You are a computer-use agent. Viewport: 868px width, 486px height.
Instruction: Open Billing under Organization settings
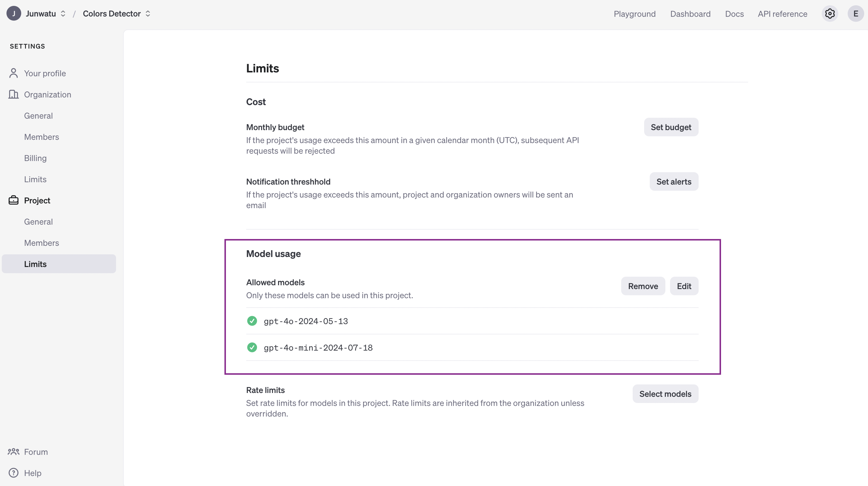pos(35,158)
